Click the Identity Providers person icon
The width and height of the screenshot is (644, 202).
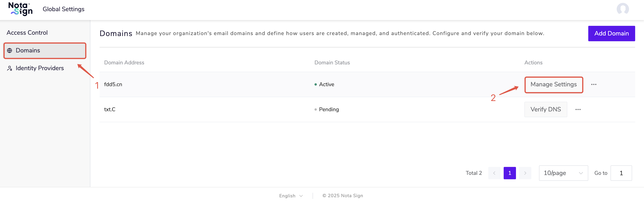[x=9, y=68]
